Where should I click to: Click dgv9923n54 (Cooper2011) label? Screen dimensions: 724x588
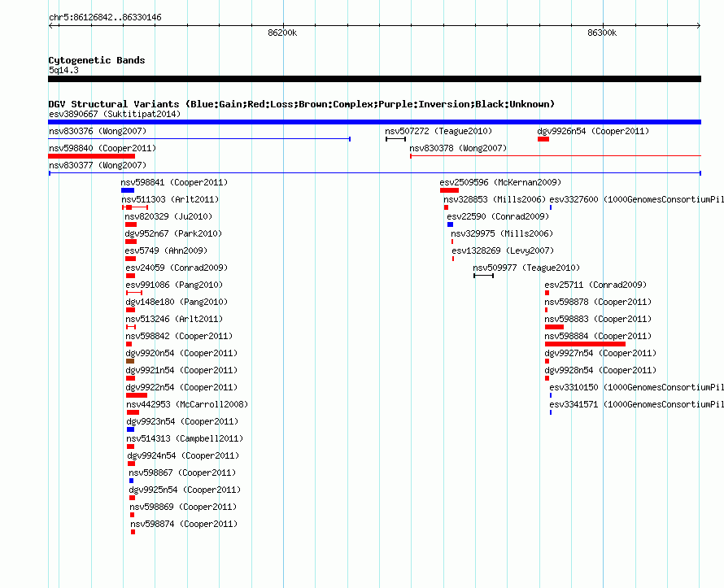182,421
